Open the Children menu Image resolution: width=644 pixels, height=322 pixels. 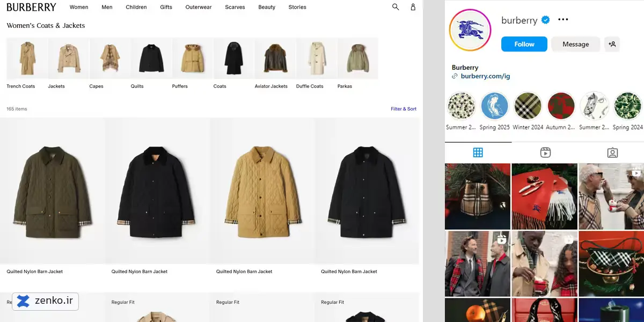[x=136, y=7]
